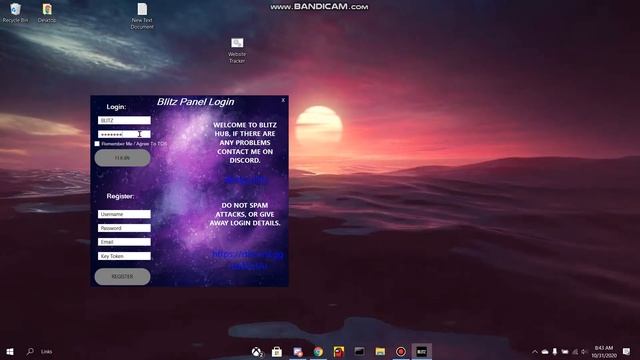640x360 pixels.
Task: Click the Register Password field
Action: click(x=124, y=228)
